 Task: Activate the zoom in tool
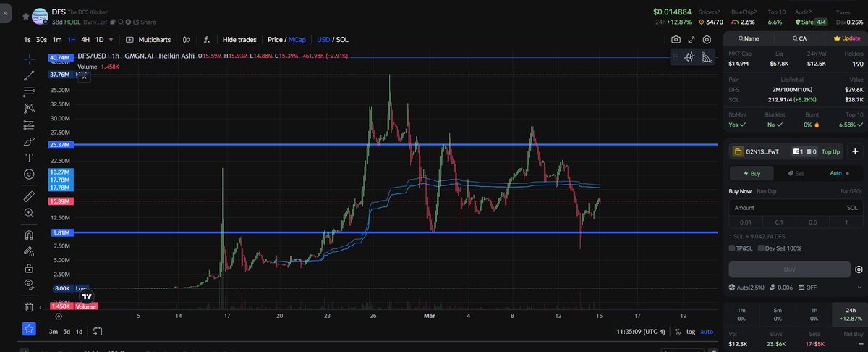coord(29,212)
